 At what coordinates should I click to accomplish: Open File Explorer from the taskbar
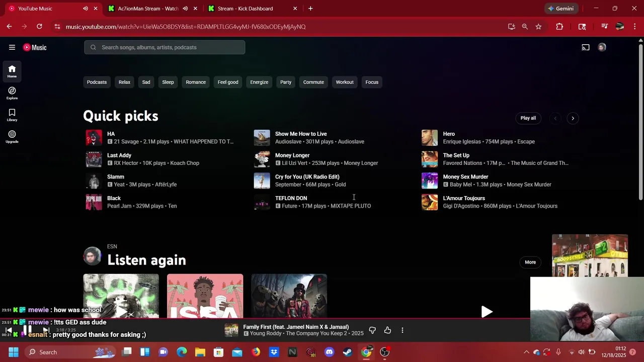[x=200, y=352]
